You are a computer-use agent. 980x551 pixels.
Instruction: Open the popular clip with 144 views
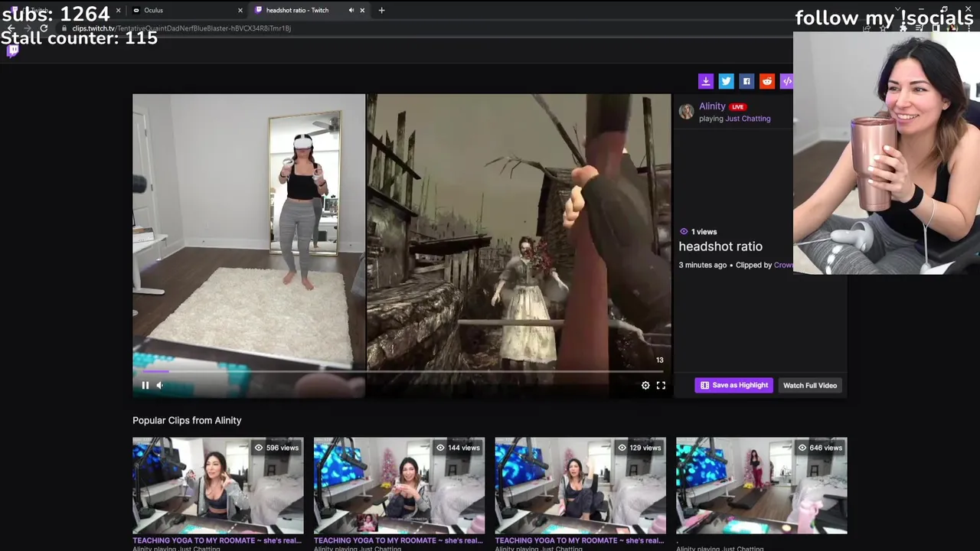[399, 486]
